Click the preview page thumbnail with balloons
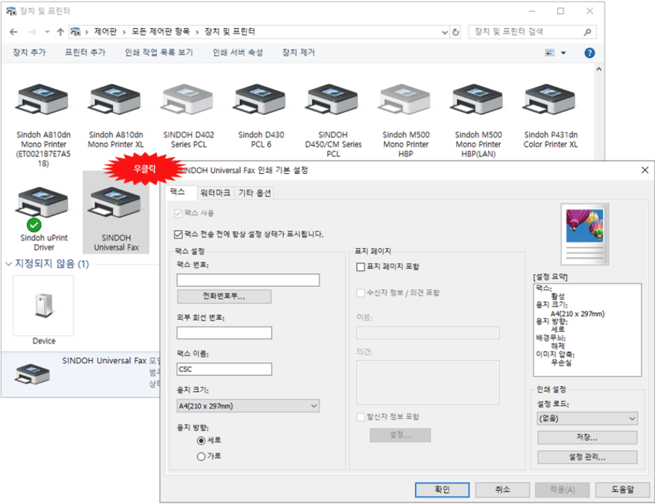Viewport: 655px width, 504px height. click(584, 233)
